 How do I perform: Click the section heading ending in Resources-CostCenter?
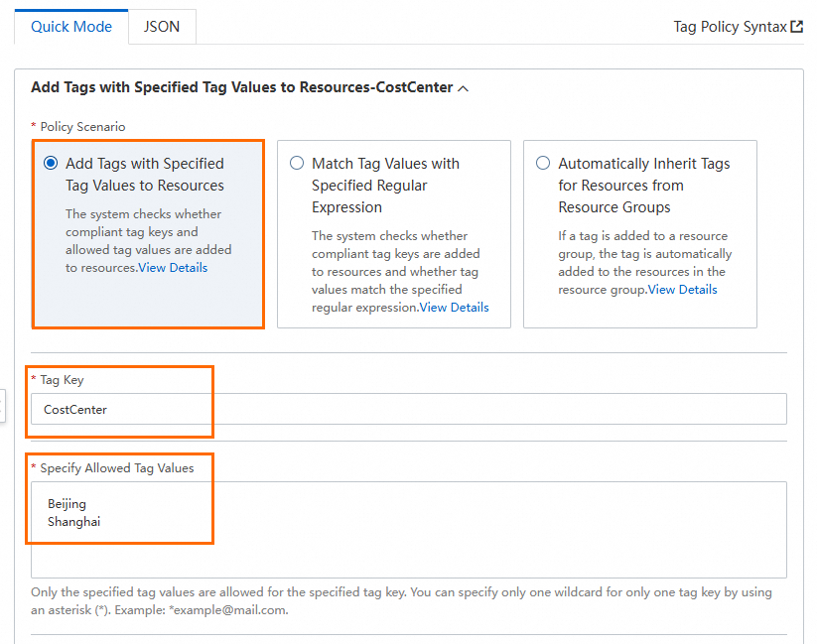pyautogui.click(x=241, y=87)
